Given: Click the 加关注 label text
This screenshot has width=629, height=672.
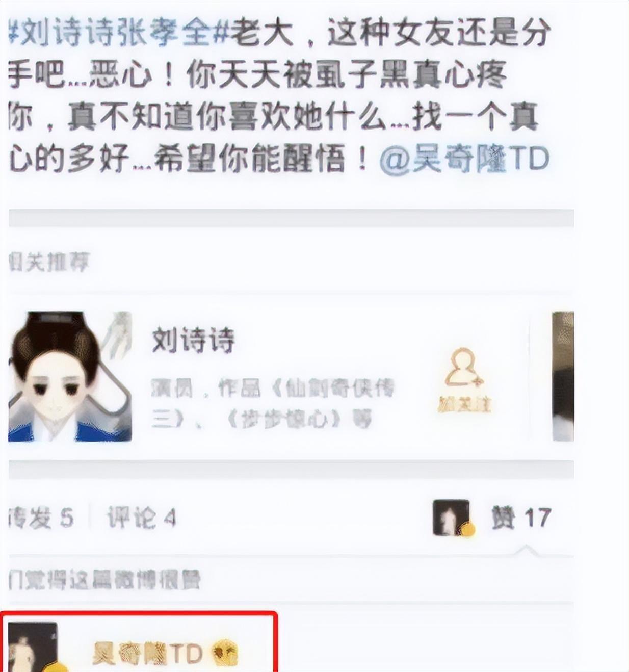Looking at the screenshot, I should click(x=464, y=405).
